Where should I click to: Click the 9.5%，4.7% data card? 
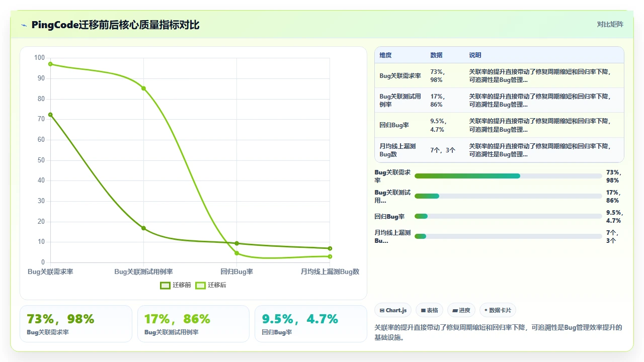[311, 324]
